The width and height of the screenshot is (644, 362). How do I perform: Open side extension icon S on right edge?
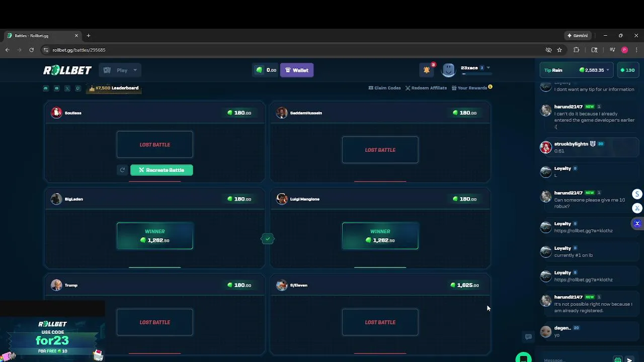coord(637,194)
